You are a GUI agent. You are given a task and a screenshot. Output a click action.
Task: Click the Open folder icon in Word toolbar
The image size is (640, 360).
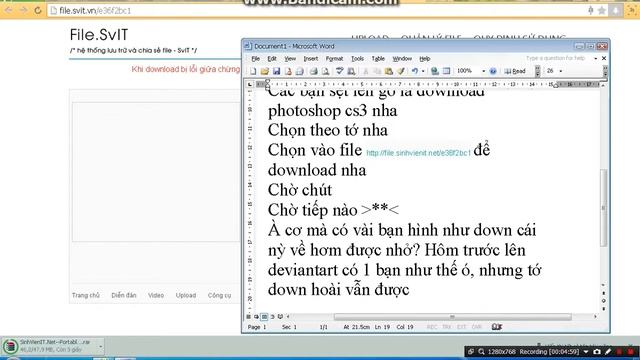pyautogui.click(x=264, y=71)
